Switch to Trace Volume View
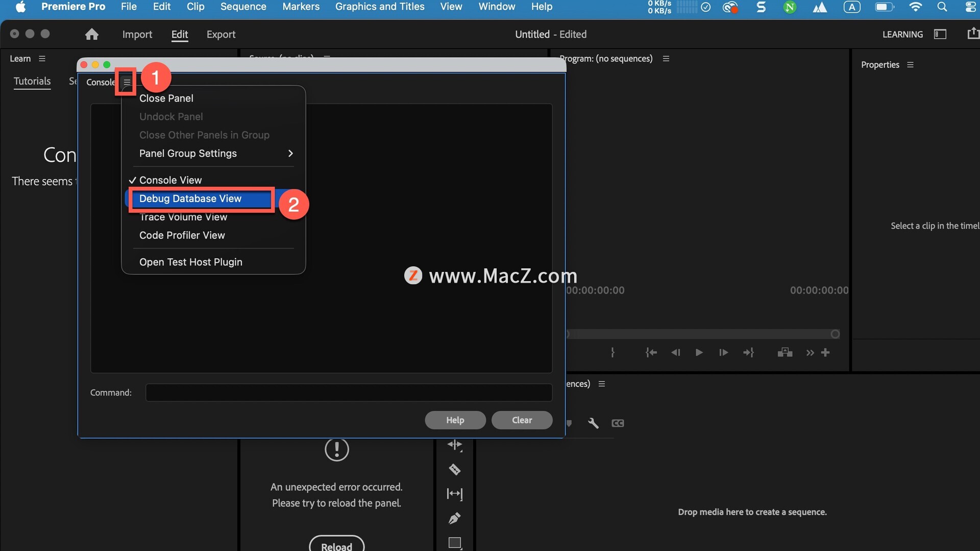The image size is (980, 551). click(183, 217)
